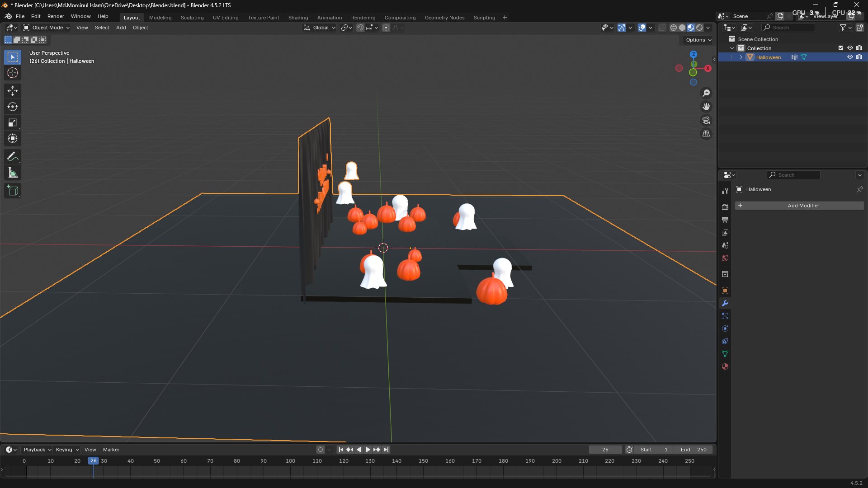
Task: Open the Render menu
Action: (x=56, y=16)
